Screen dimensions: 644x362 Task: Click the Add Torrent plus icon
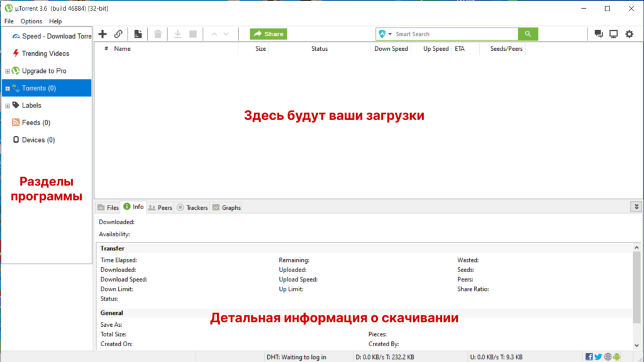(x=103, y=34)
